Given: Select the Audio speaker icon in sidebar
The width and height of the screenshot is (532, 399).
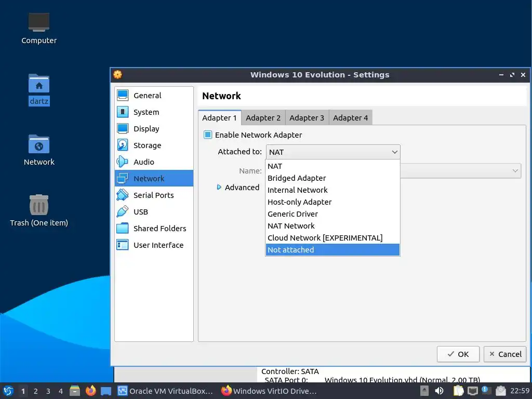Looking at the screenshot, I should click(x=123, y=162).
